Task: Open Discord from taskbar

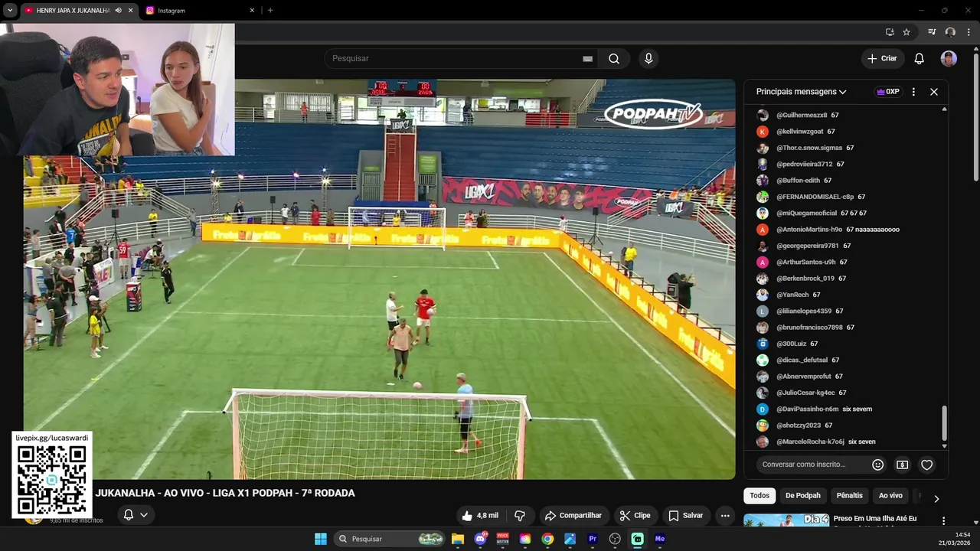Action: tap(480, 539)
